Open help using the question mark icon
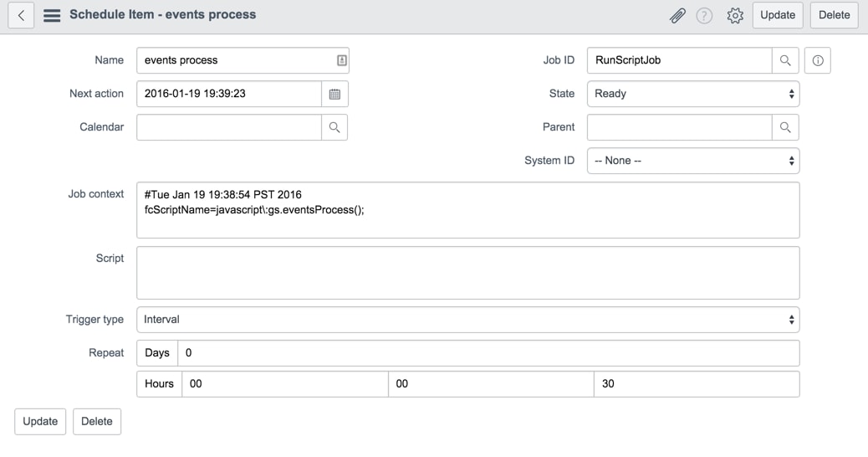 click(x=704, y=16)
